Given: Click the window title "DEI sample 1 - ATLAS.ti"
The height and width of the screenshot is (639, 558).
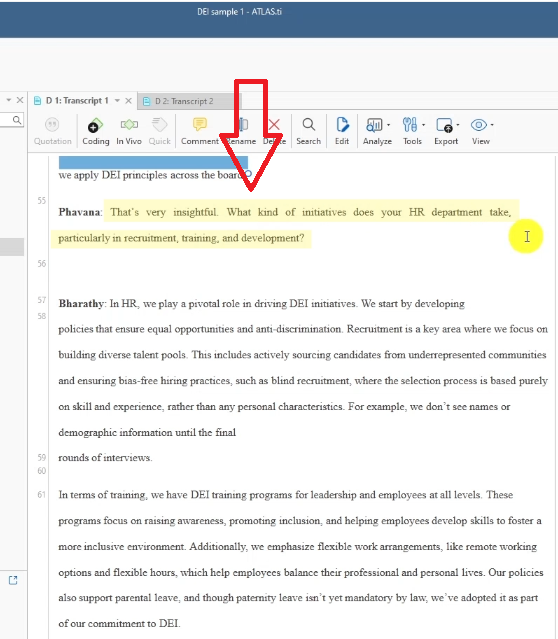Looking at the screenshot, I should (x=239, y=12).
